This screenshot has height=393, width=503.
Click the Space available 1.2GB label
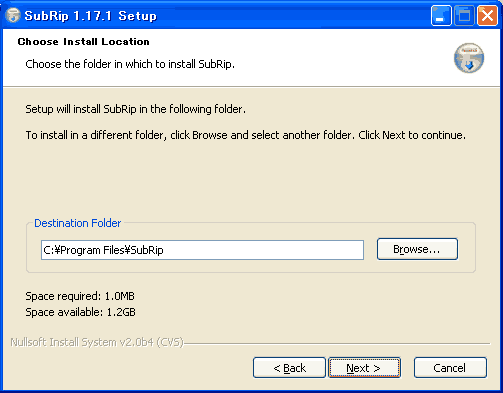pyautogui.click(x=80, y=312)
